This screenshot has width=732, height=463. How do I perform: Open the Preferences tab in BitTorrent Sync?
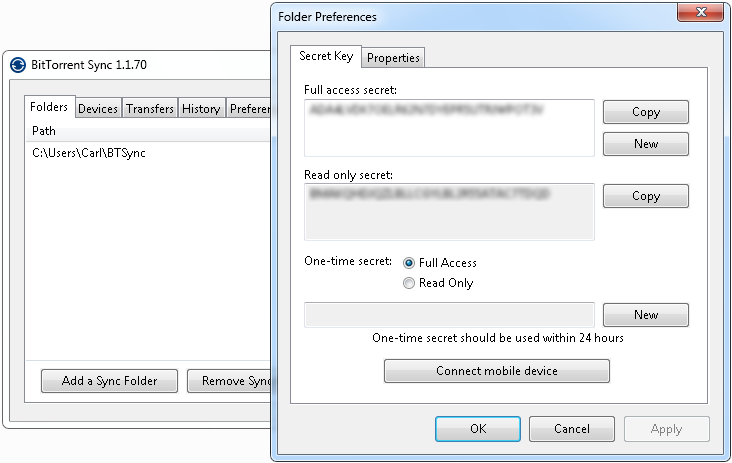pyautogui.click(x=249, y=109)
